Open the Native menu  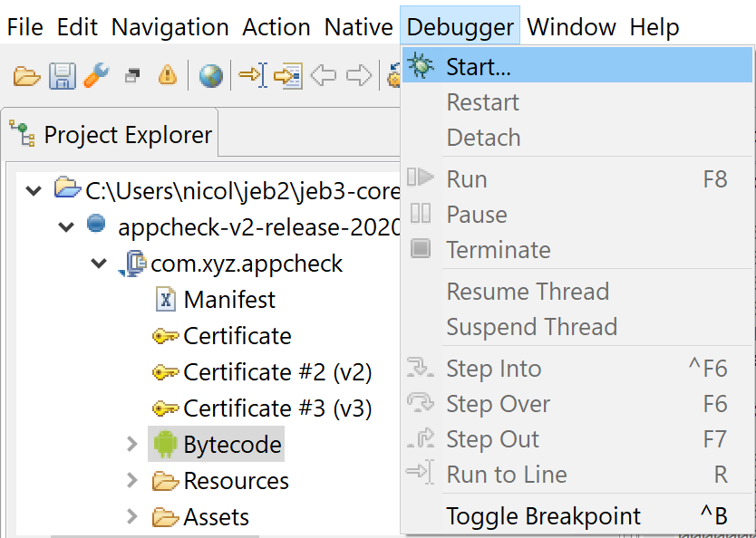click(358, 27)
